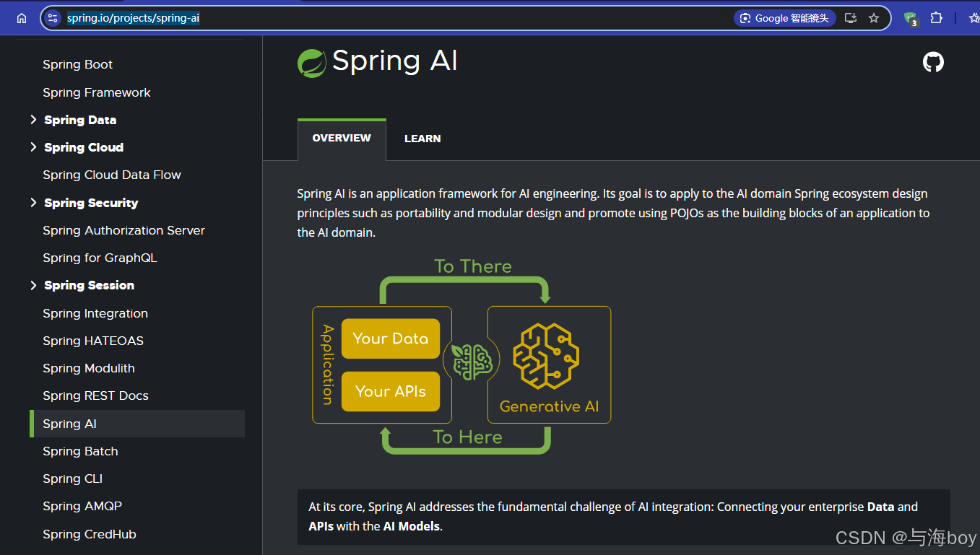Image resolution: width=980 pixels, height=555 pixels.
Task: Open Spring Authorization Server link
Action: (124, 230)
